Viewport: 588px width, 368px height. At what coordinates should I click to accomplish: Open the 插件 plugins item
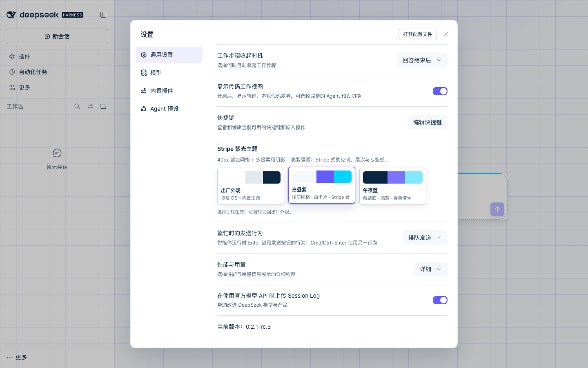pos(57,56)
